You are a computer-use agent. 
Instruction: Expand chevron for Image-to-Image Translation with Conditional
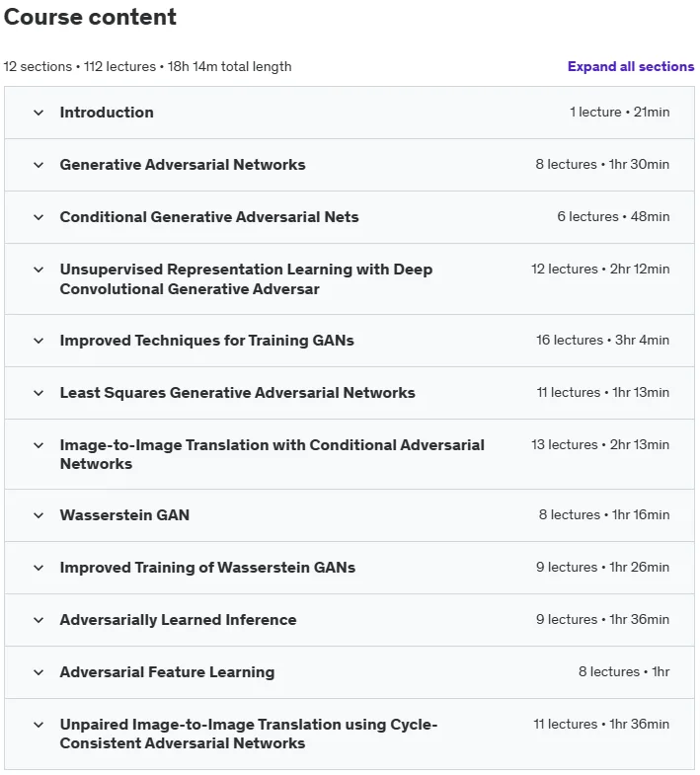[x=39, y=446]
